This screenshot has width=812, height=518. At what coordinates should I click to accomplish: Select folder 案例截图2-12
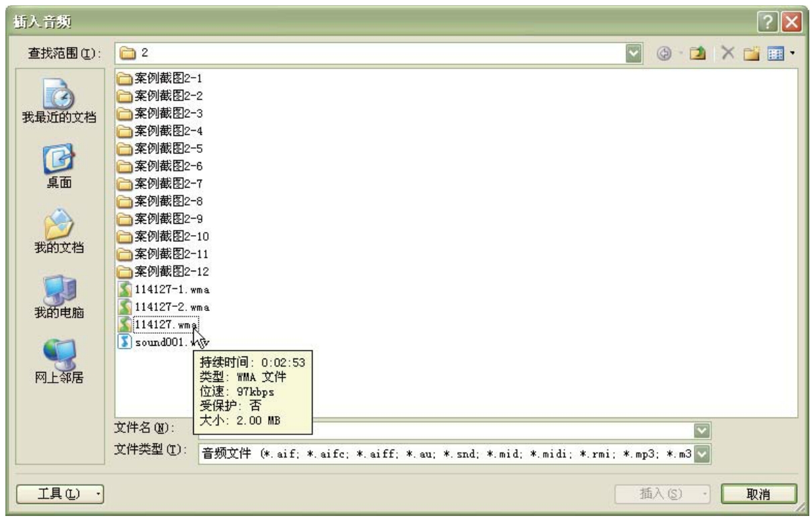tap(163, 271)
